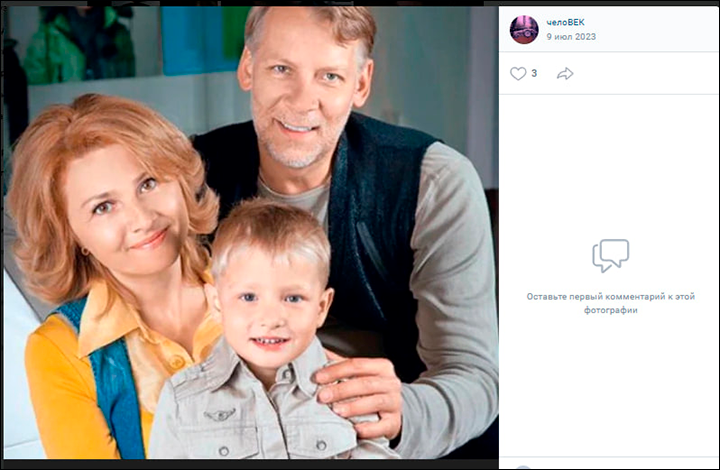
Task: View the likes count number 3
Action: [534, 73]
